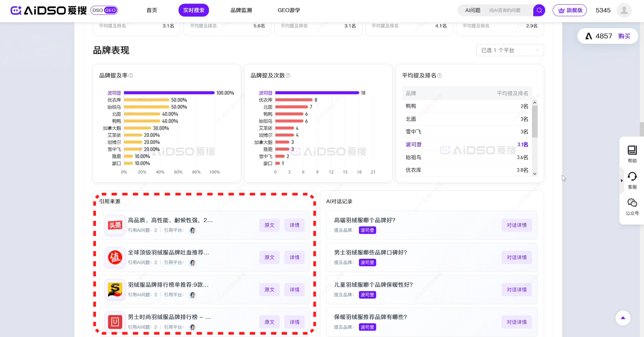Go to the 首页 tab
Viewport: 644px width, 337px height.
pyautogui.click(x=152, y=10)
